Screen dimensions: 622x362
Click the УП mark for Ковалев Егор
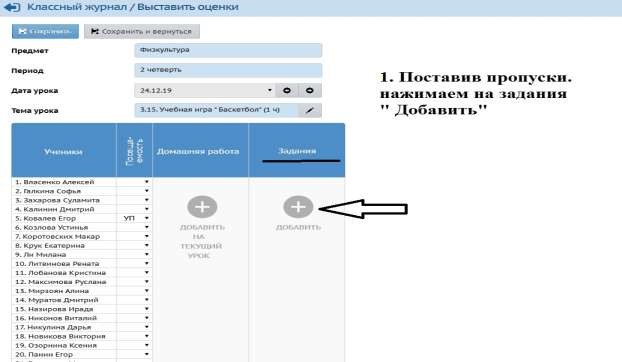[129, 218]
